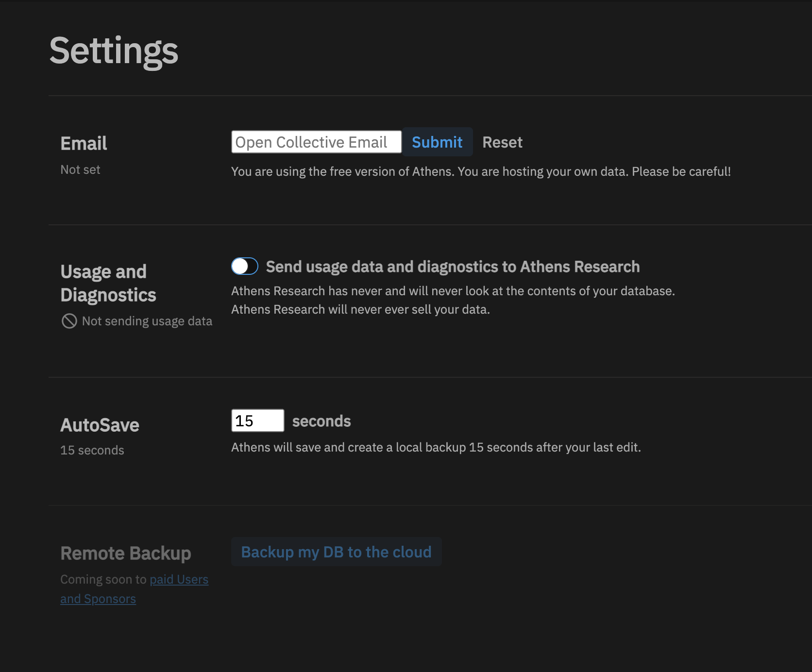Click the AutoSave seconds input box
The height and width of the screenshot is (672, 812).
pyautogui.click(x=257, y=420)
